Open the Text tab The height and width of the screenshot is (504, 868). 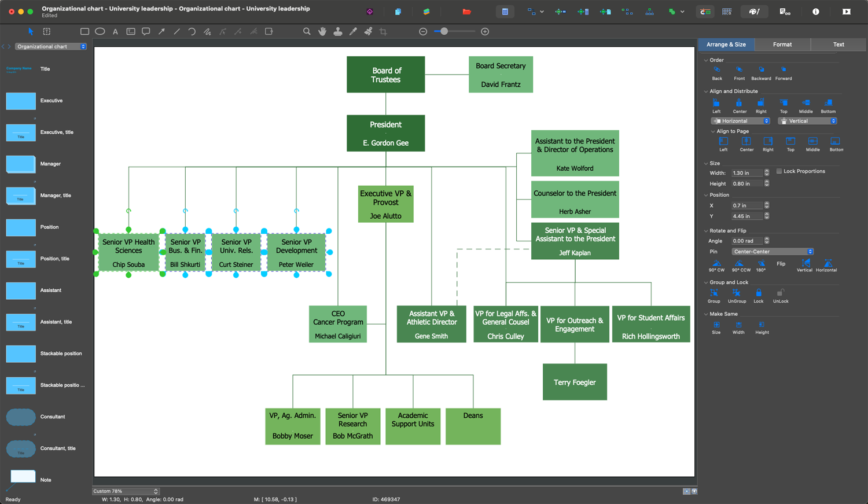(838, 45)
